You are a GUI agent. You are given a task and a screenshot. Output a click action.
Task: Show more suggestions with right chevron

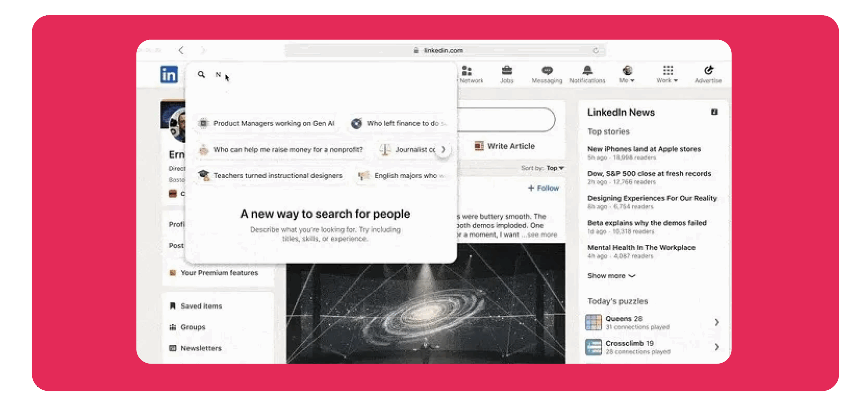pyautogui.click(x=443, y=149)
